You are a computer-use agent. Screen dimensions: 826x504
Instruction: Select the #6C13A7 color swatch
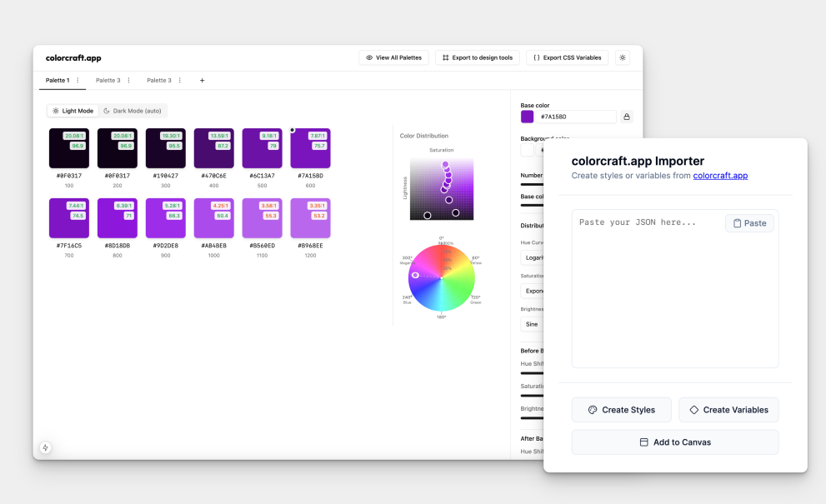[262, 148]
